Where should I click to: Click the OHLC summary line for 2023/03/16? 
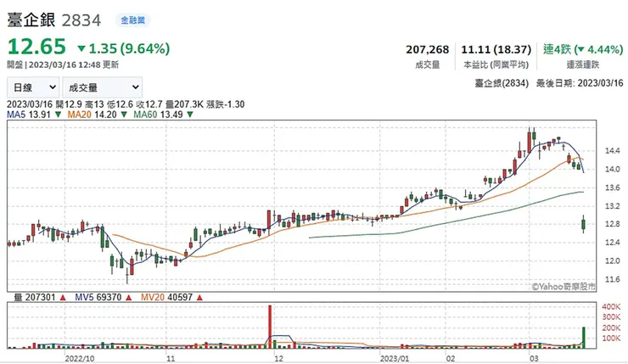(126, 104)
